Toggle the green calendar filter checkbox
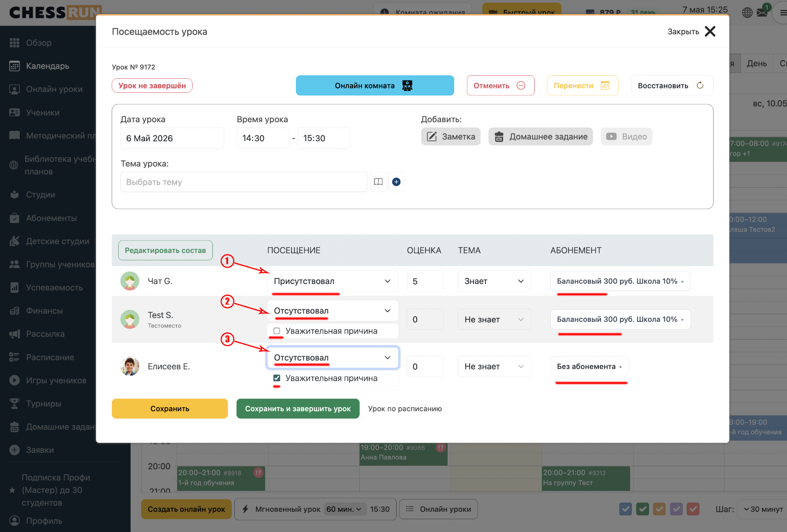Screen dimensions: 787x532 [x=642, y=509]
